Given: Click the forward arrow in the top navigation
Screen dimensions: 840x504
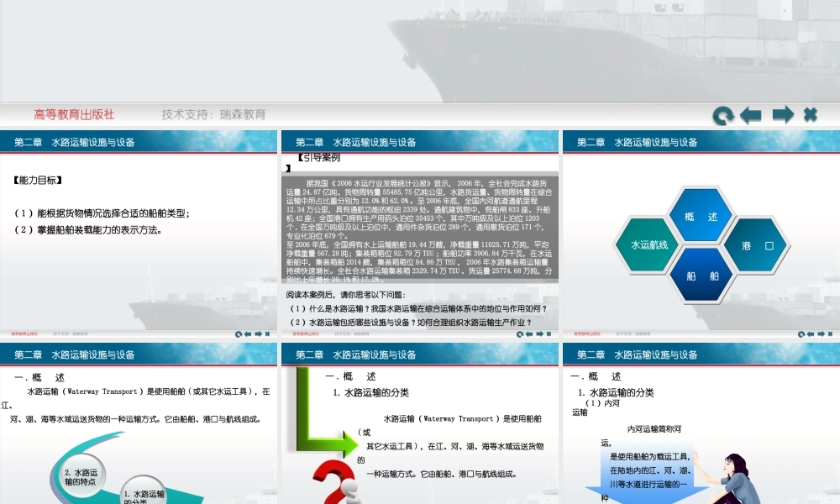Looking at the screenshot, I should [x=782, y=113].
